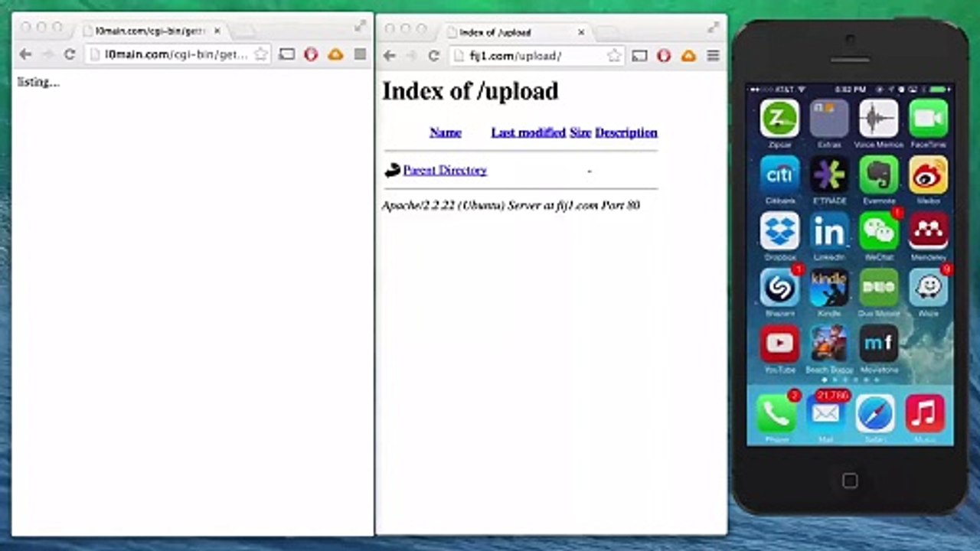Image resolution: width=980 pixels, height=551 pixels.
Task: Click the Parent Directory link
Action: [445, 170]
